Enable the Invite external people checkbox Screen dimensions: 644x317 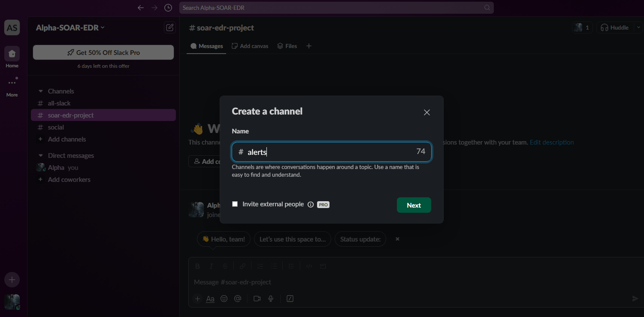235,204
